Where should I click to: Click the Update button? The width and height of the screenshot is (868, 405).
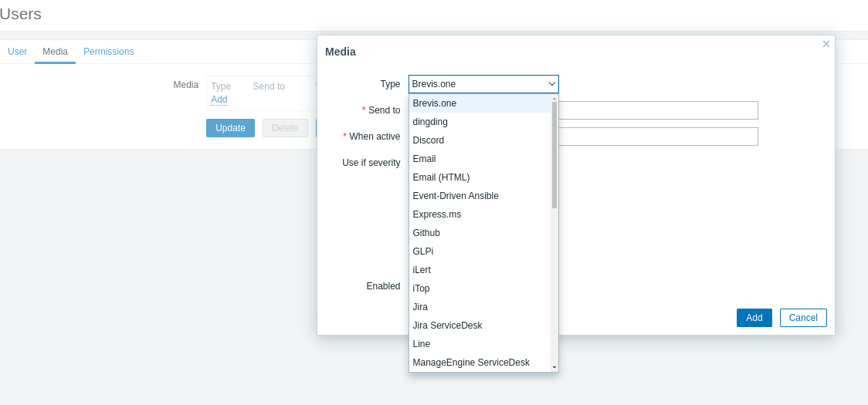[x=230, y=128]
